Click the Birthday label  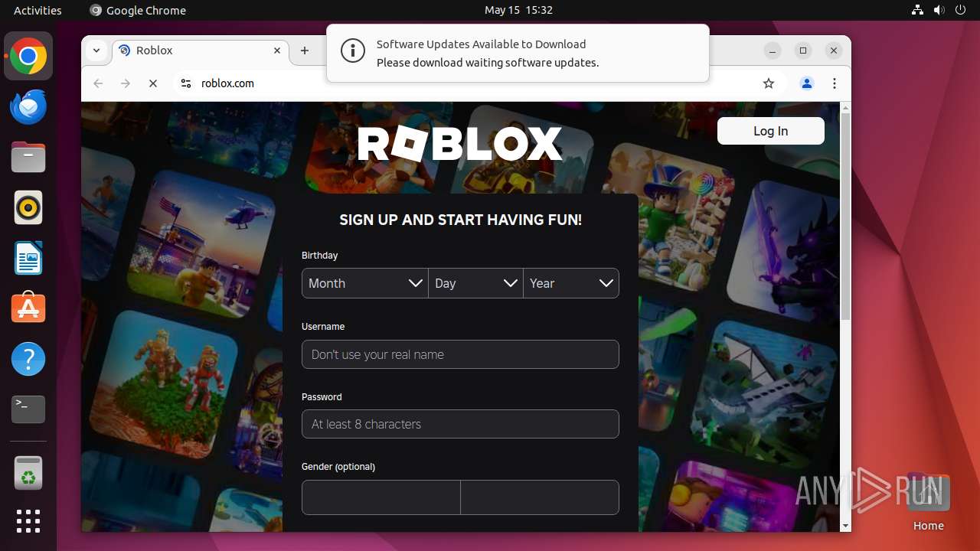point(319,256)
